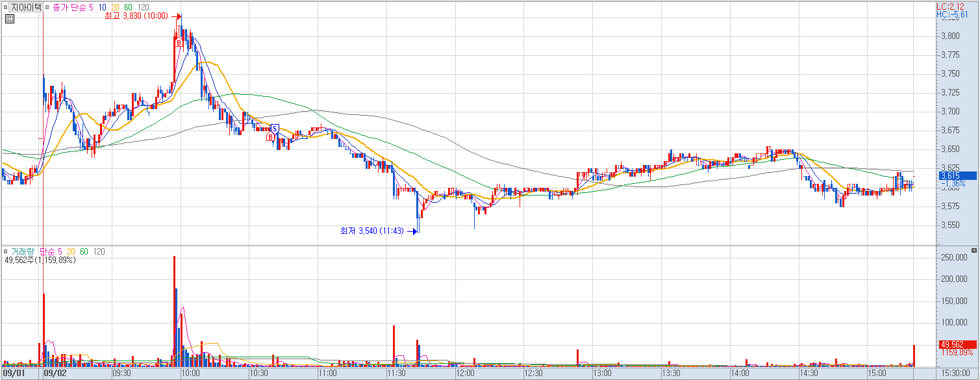Click the 09/01 date label
This screenshot has width=980, height=380.
(x=13, y=374)
